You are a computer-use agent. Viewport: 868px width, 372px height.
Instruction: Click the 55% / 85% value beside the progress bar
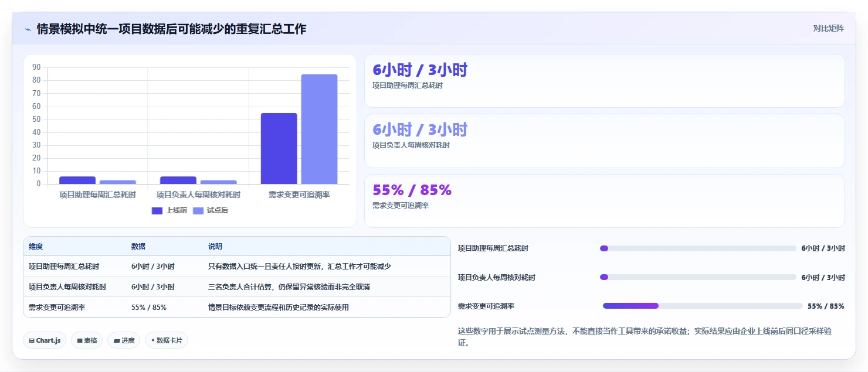[x=826, y=306]
